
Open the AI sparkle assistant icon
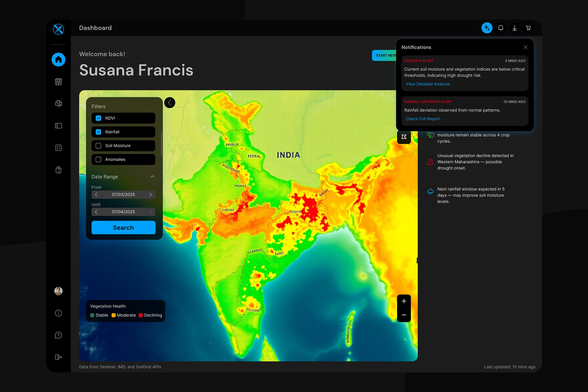487,28
